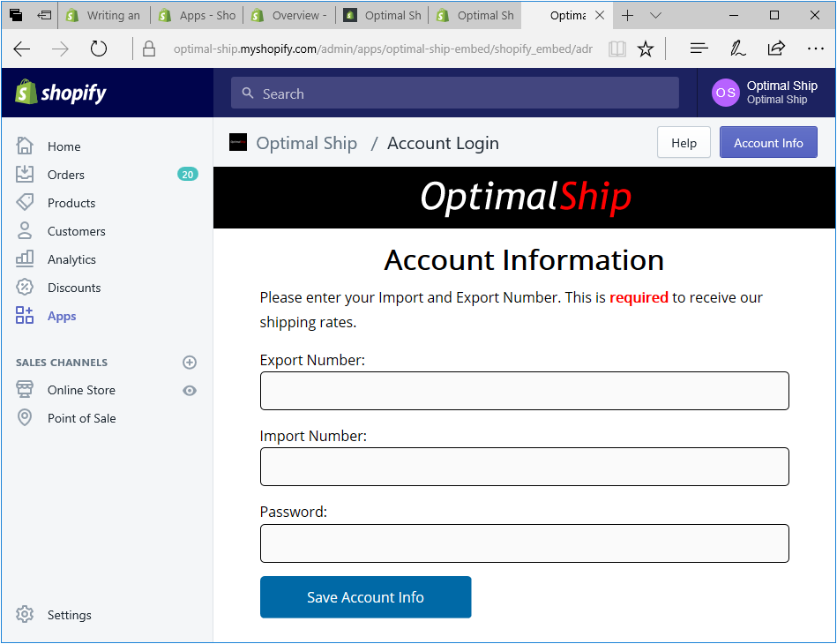Click the Discounts badge icon
837x644 pixels.
point(25,288)
